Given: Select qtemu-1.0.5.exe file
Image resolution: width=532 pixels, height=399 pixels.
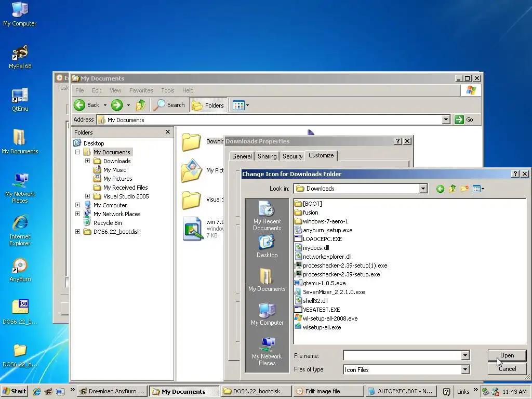Looking at the screenshot, I should click(x=320, y=283).
